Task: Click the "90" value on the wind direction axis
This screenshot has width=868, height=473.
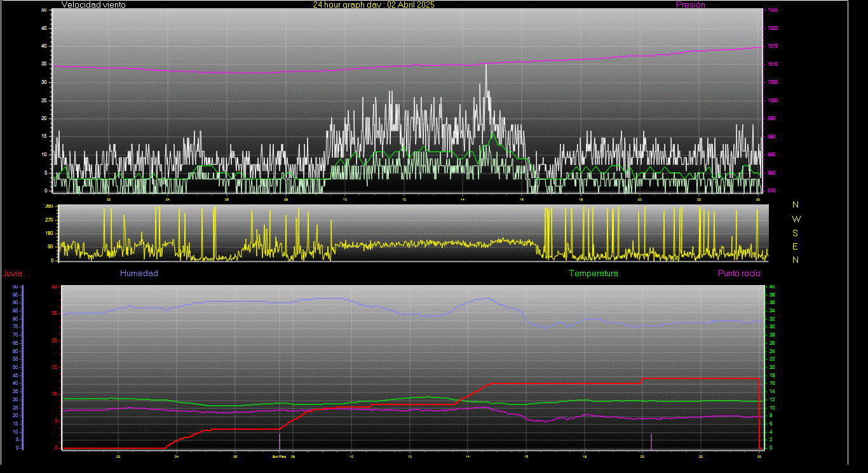Action: tap(50, 246)
